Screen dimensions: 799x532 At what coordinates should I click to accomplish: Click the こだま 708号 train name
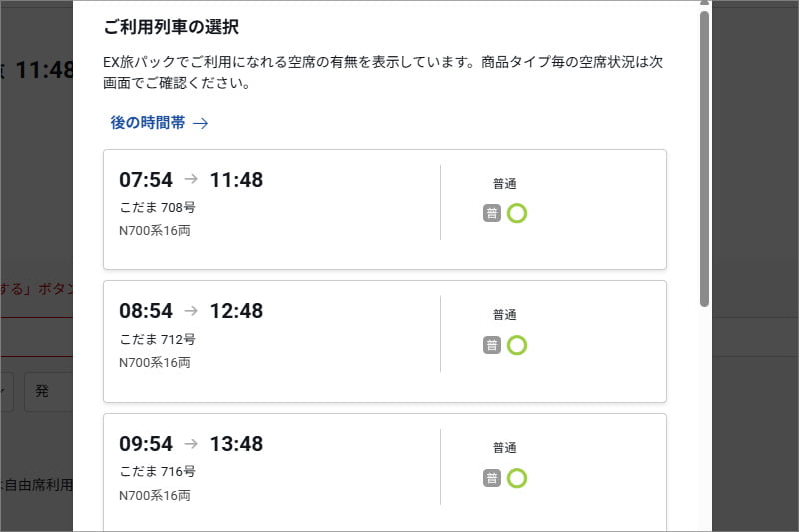point(157,208)
